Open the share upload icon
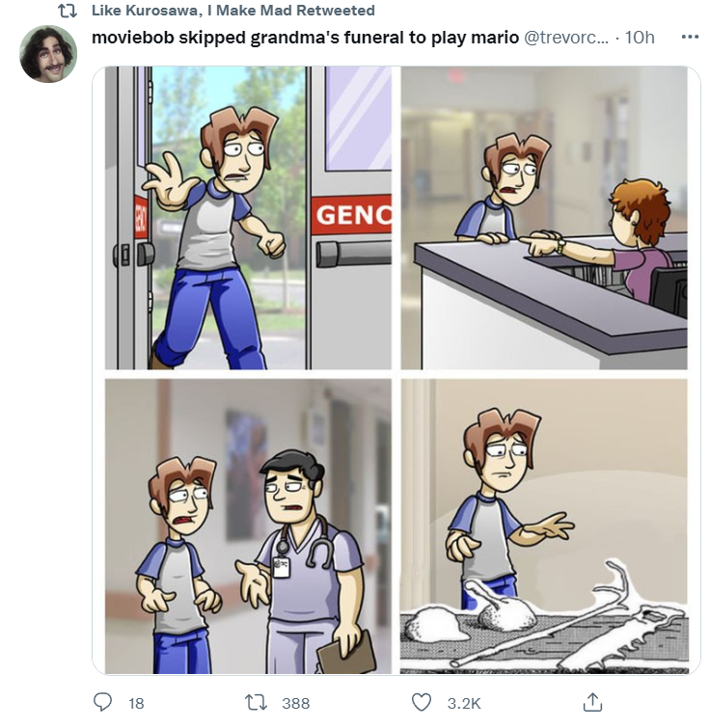The image size is (710, 728). [x=592, y=702]
